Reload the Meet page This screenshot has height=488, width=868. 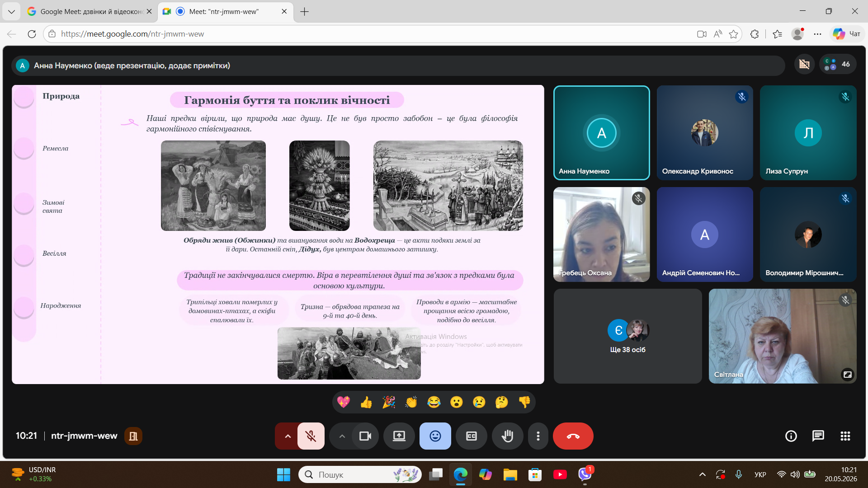tap(32, 34)
